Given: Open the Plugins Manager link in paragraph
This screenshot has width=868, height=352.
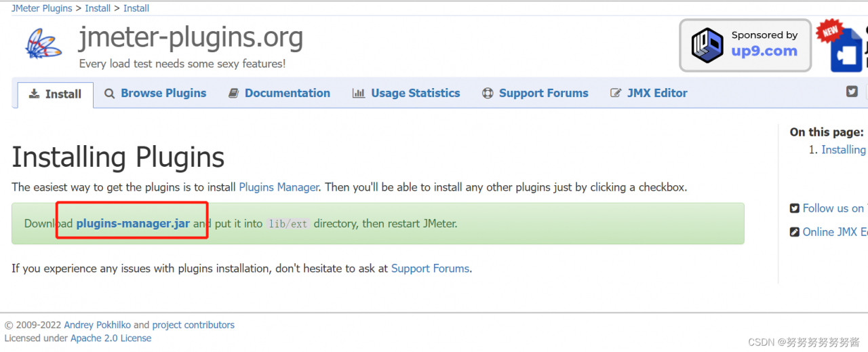Looking at the screenshot, I should click(279, 187).
